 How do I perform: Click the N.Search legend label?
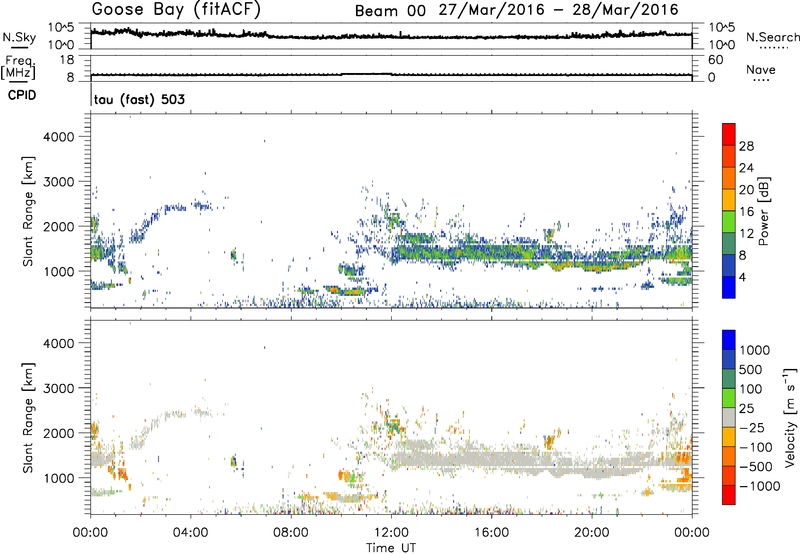[773, 37]
